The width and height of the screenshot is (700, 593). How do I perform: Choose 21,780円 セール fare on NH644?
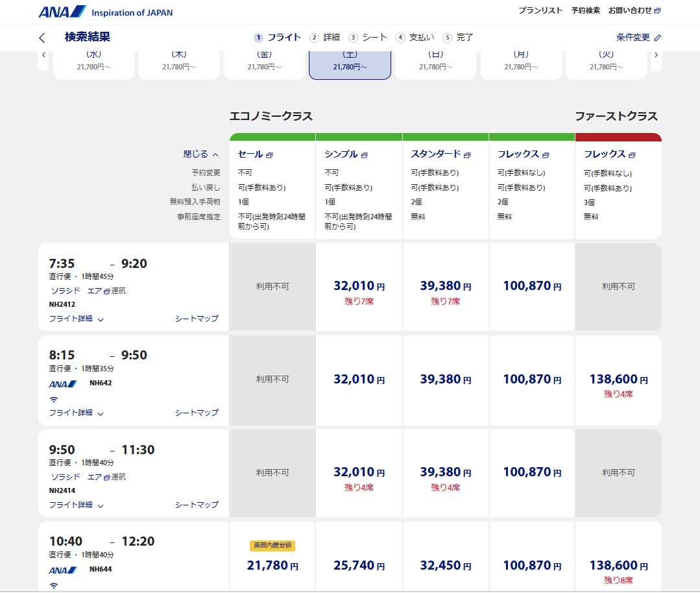tap(272, 565)
